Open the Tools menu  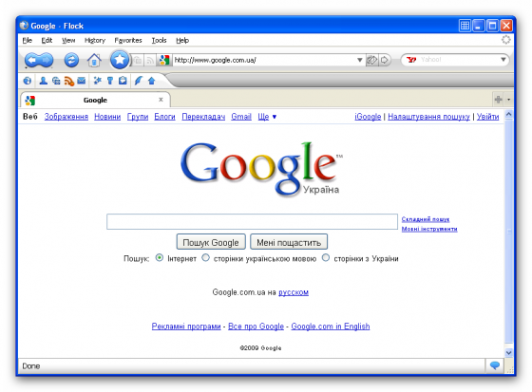pyautogui.click(x=159, y=41)
